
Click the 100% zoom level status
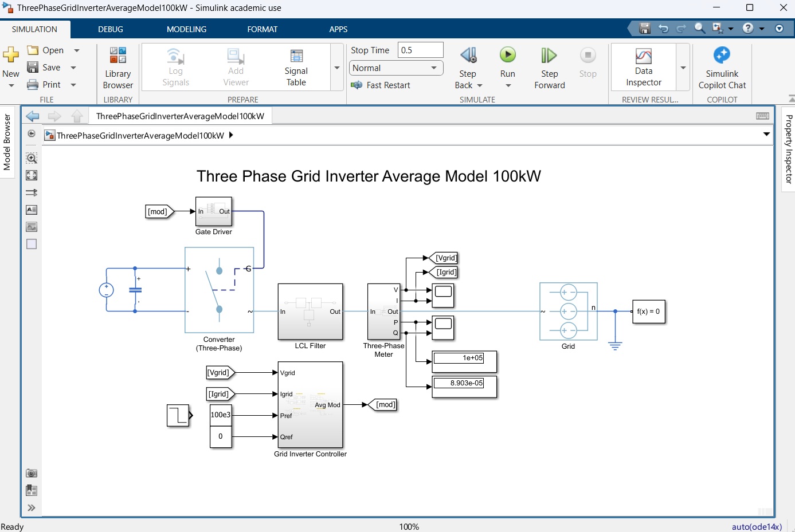(x=409, y=527)
